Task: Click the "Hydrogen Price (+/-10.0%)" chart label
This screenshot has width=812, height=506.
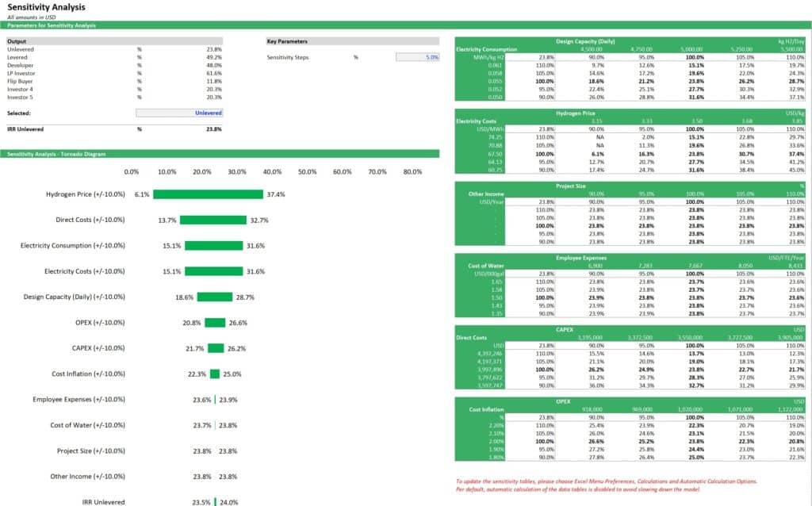Action: click(x=86, y=194)
